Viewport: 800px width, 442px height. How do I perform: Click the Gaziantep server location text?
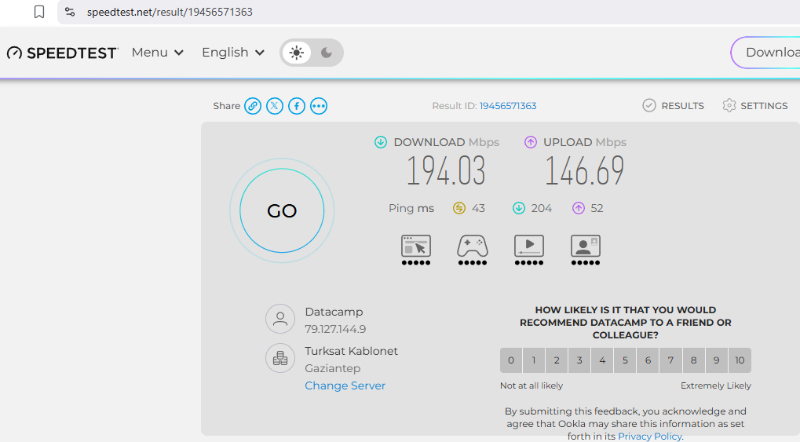click(x=332, y=368)
